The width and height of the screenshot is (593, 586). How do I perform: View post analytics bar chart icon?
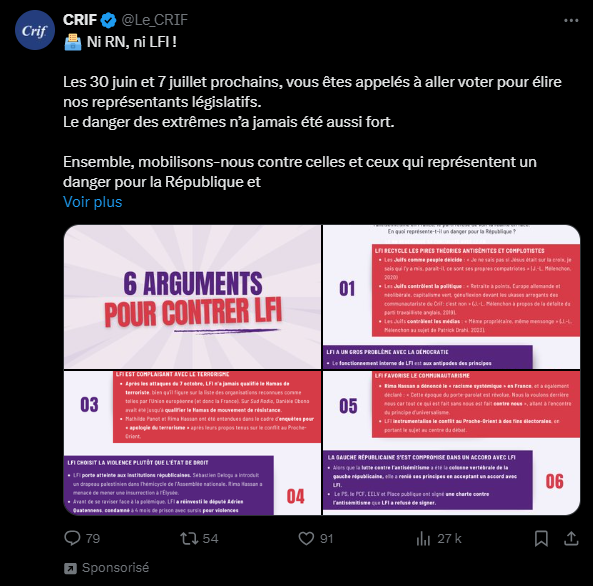tap(424, 538)
